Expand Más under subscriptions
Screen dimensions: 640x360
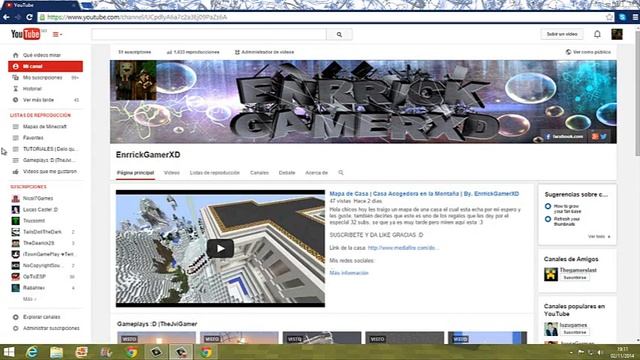[29, 299]
